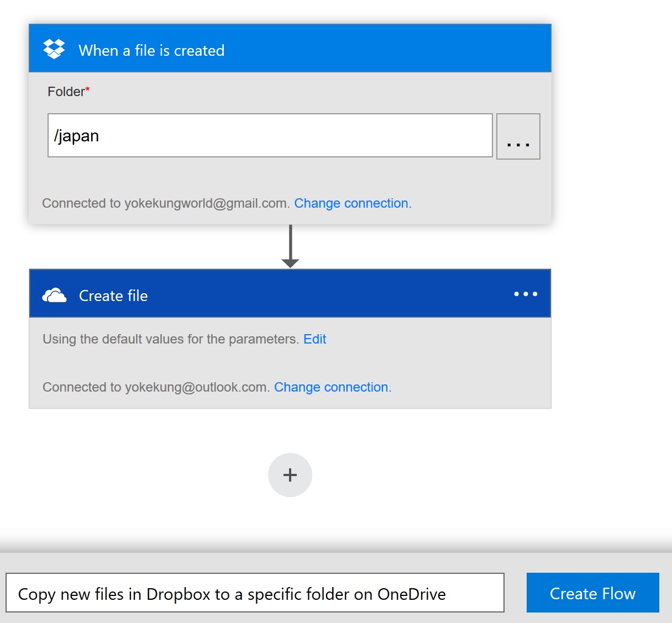Expand the 'When a file is created' title
Viewport: 672px width, 623px height.
[x=151, y=50]
